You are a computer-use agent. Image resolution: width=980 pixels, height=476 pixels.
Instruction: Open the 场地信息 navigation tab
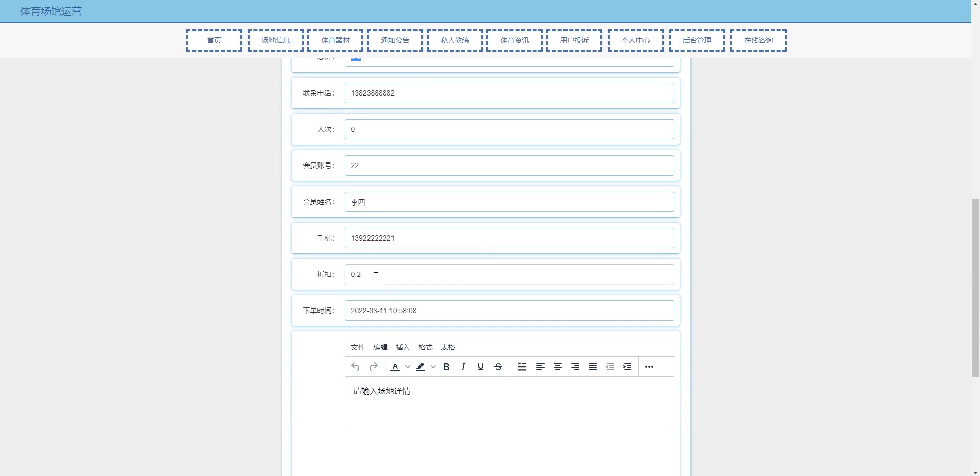[276, 40]
